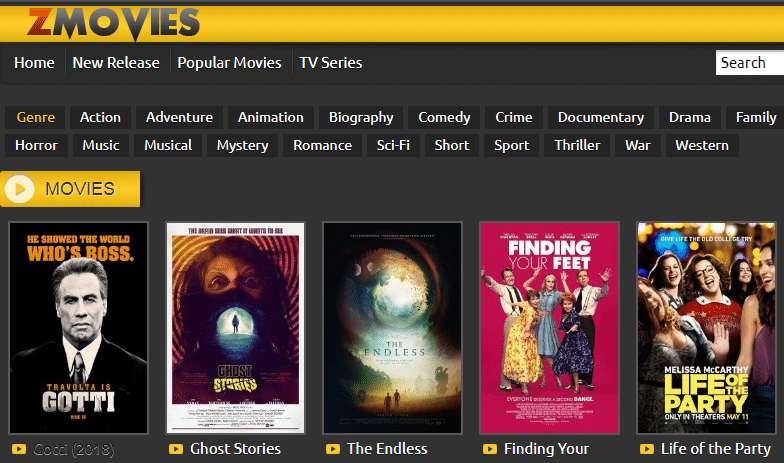784x463 pixels.
Task: Click inside the Search input field
Action: point(749,62)
